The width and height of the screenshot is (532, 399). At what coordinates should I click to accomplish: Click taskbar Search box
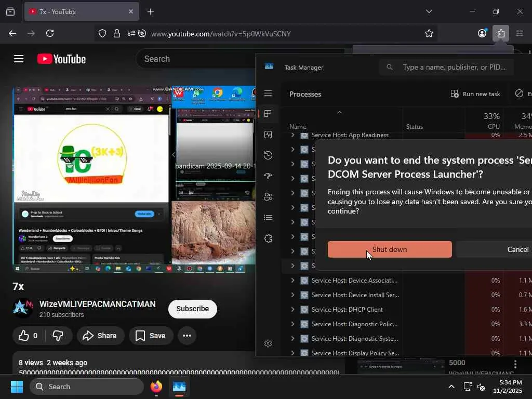point(87,387)
